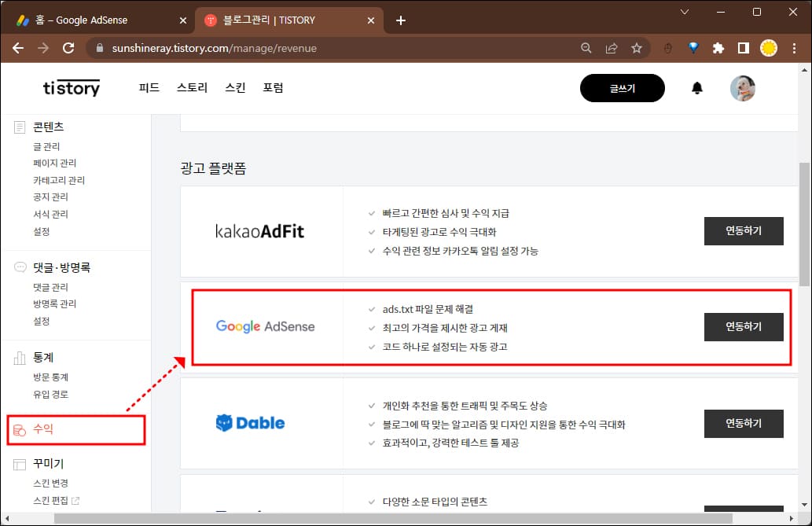This screenshot has width=812, height=526.
Task: Click the blue gem extension icon
Action: point(693,48)
